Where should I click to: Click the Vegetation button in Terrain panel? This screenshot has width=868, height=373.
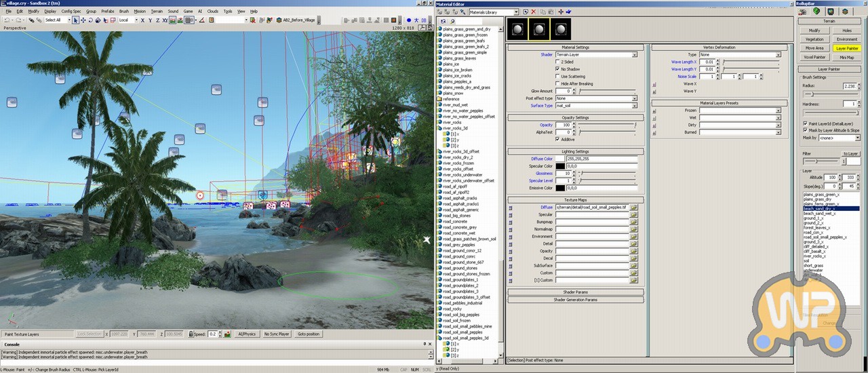[x=814, y=39]
